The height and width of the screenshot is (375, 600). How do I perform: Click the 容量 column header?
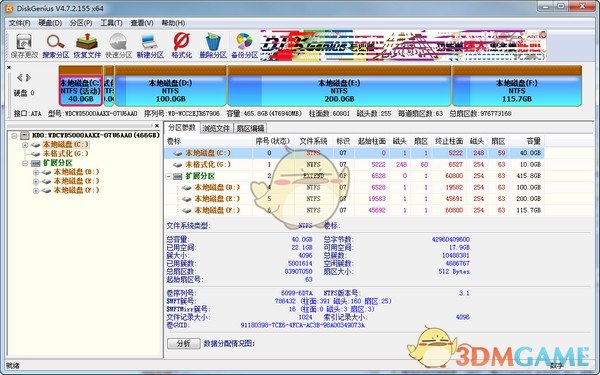[526, 141]
